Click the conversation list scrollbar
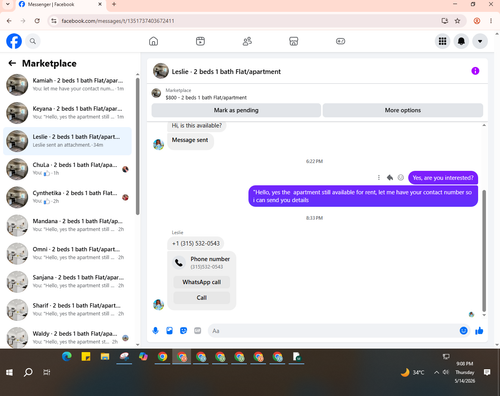The image size is (500, 396). pos(138,147)
